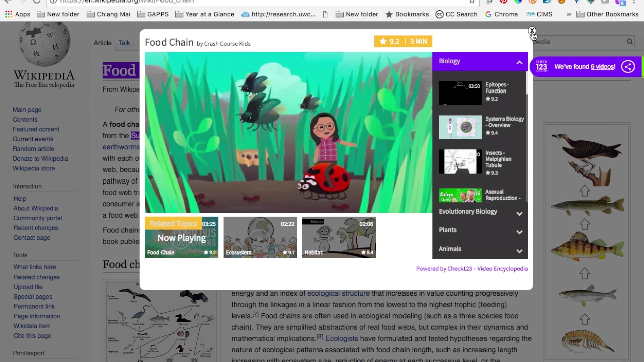Open the Contact page link
This screenshot has width=644, height=362.
(x=32, y=238)
